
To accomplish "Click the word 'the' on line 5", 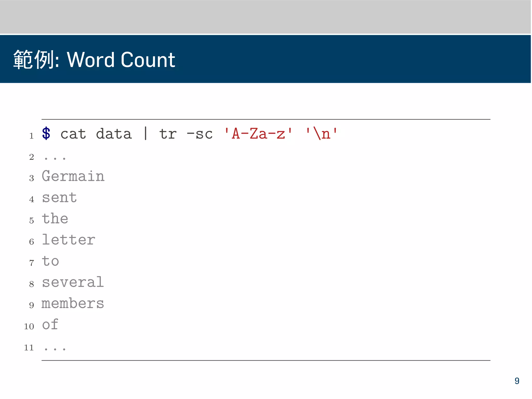I will [x=55, y=218].
